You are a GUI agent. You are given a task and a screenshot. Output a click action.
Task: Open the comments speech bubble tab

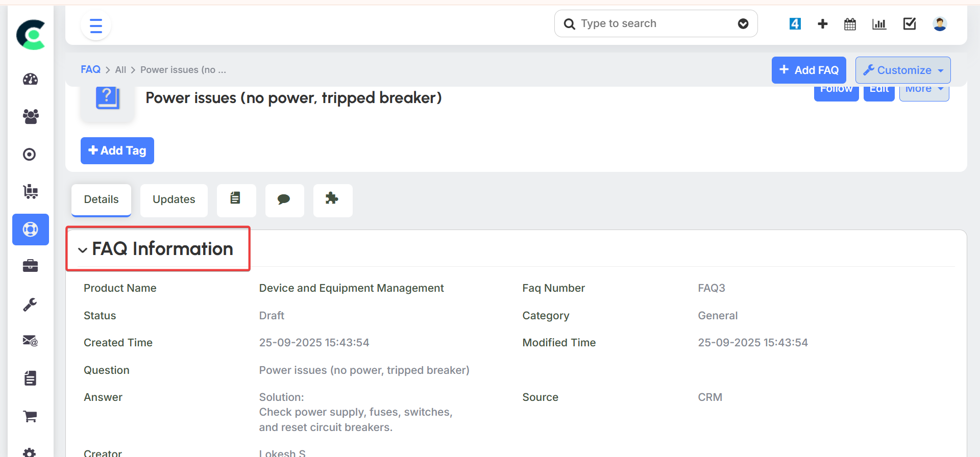coord(284,199)
